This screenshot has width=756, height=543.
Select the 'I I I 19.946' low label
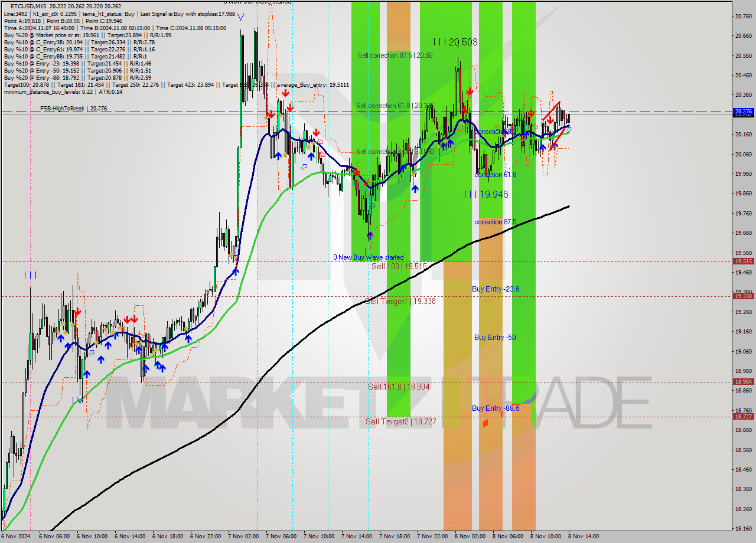[x=485, y=194]
